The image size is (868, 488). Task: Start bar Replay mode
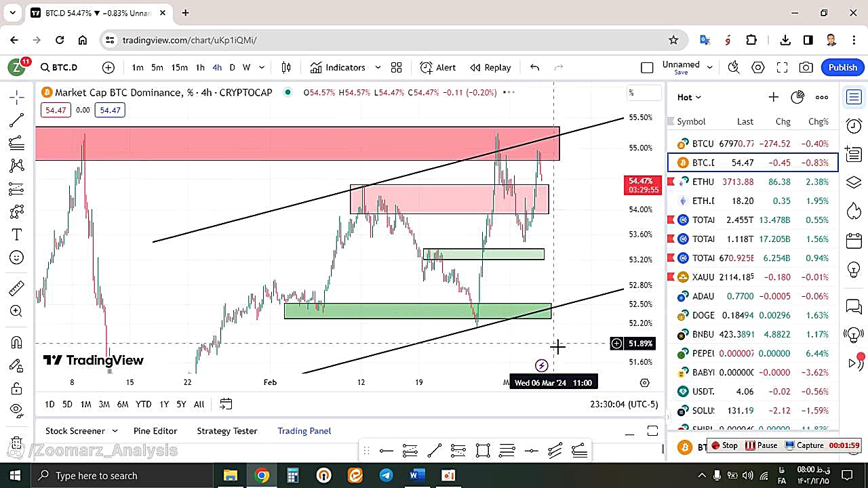pos(490,67)
